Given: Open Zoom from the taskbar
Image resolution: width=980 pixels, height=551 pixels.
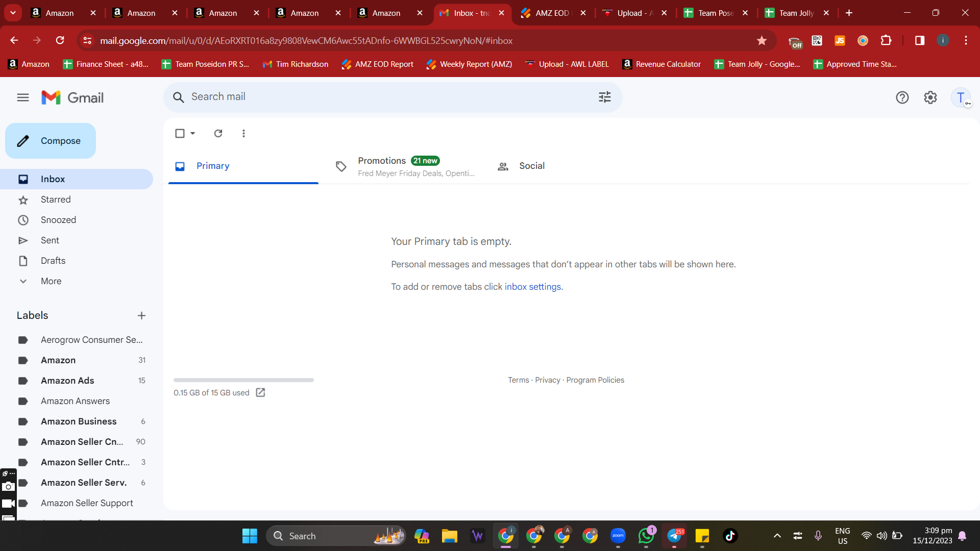Looking at the screenshot, I should click(618, 536).
